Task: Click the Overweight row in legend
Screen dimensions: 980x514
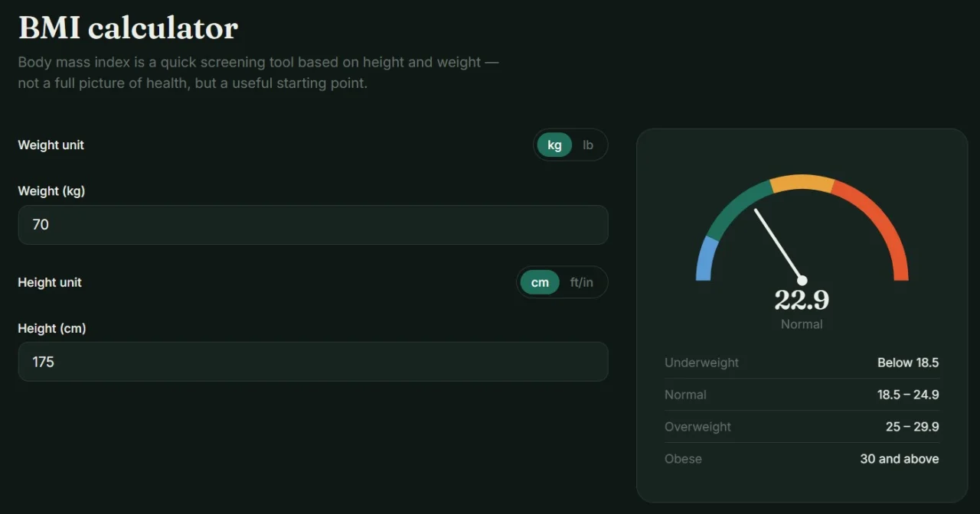Action: pyautogui.click(x=802, y=427)
